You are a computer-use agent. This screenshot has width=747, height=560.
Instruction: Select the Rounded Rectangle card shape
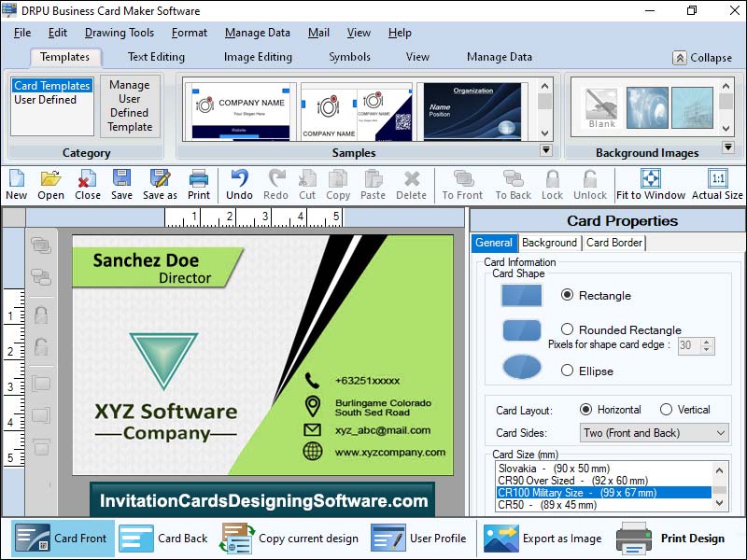(568, 329)
